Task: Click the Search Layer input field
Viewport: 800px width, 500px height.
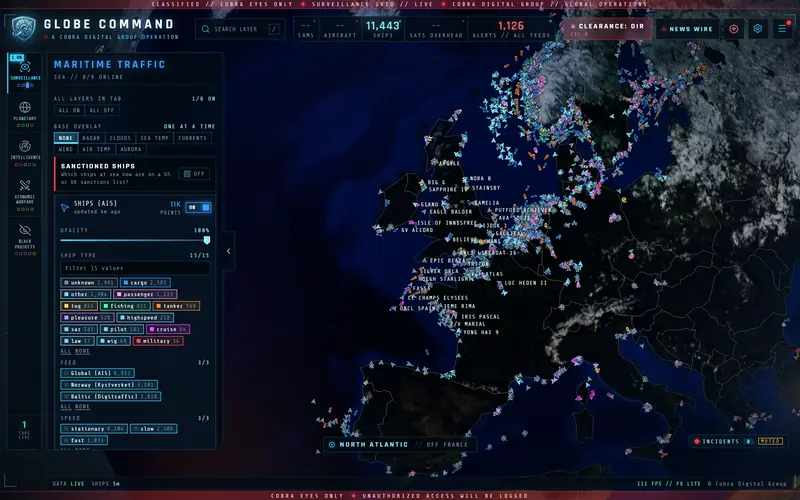Action: point(240,29)
